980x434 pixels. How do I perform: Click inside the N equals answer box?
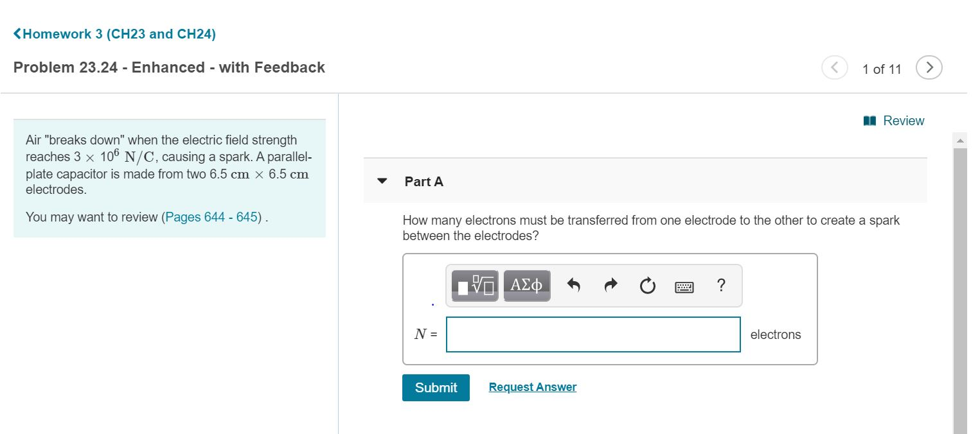(592, 334)
